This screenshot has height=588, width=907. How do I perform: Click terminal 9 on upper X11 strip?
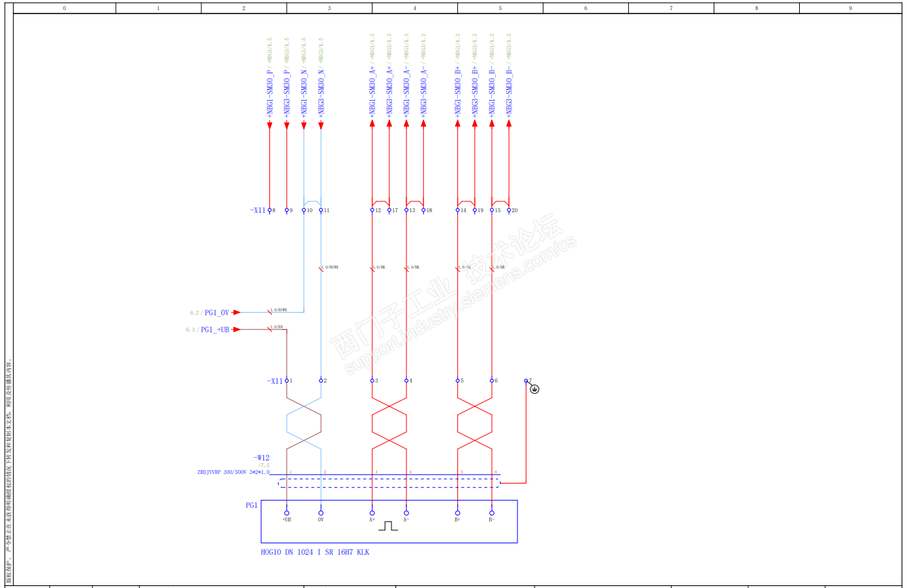[286, 210]
